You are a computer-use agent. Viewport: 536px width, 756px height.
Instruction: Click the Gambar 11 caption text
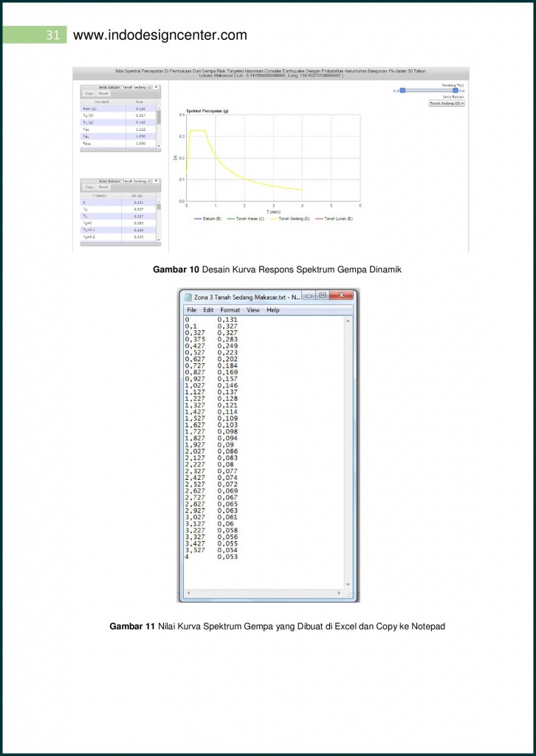click(277, 627)
